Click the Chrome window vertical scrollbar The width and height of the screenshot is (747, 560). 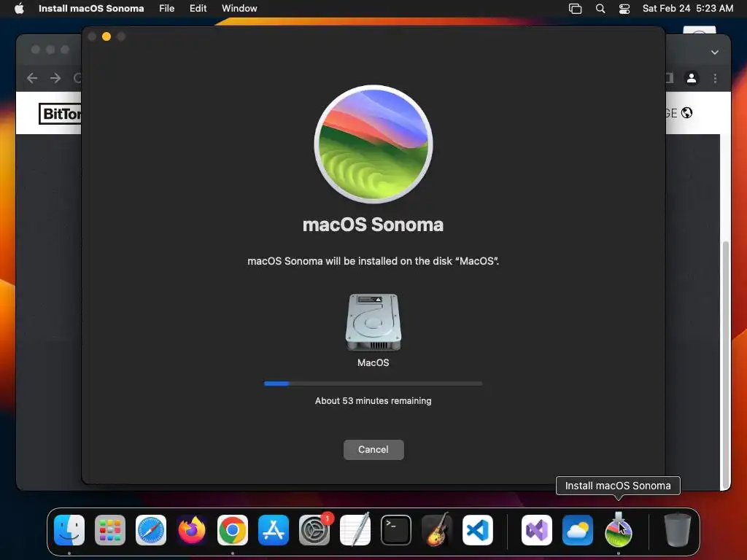click(726, 365)
